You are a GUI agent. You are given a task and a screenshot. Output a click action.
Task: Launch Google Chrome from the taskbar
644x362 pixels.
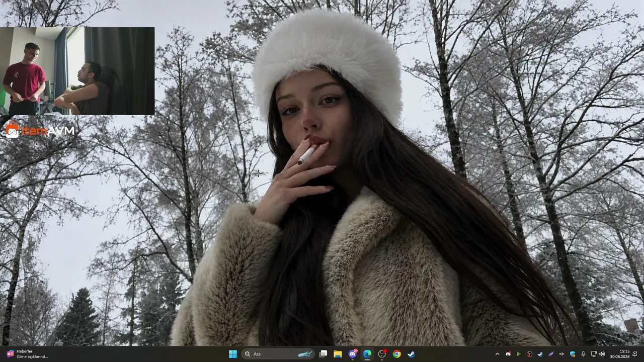pos(396,354)
